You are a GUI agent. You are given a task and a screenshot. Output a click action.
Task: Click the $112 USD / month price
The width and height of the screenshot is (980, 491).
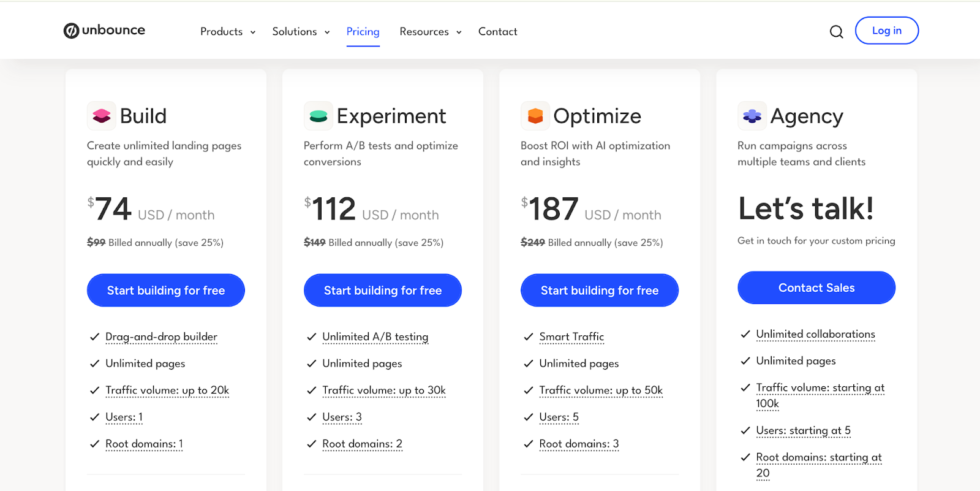click(x=371, y=209)
